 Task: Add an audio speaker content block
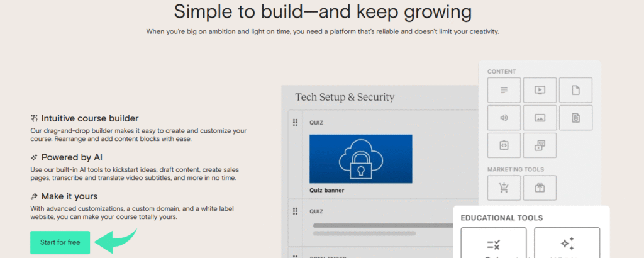[504, 118]
